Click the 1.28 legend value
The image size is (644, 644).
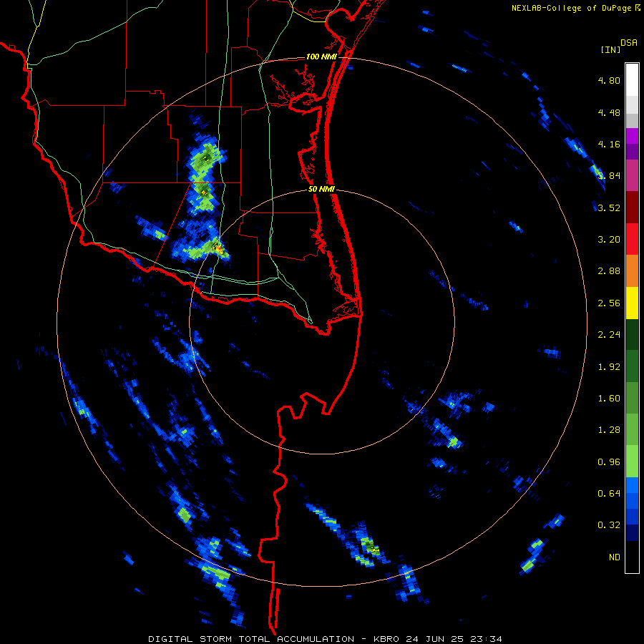click(609, 430)
